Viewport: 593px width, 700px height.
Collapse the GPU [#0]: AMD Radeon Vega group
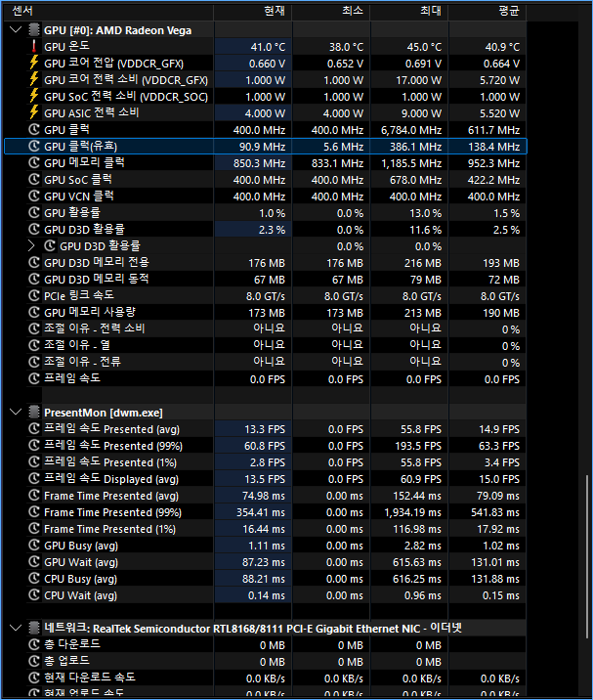(16, 30)
